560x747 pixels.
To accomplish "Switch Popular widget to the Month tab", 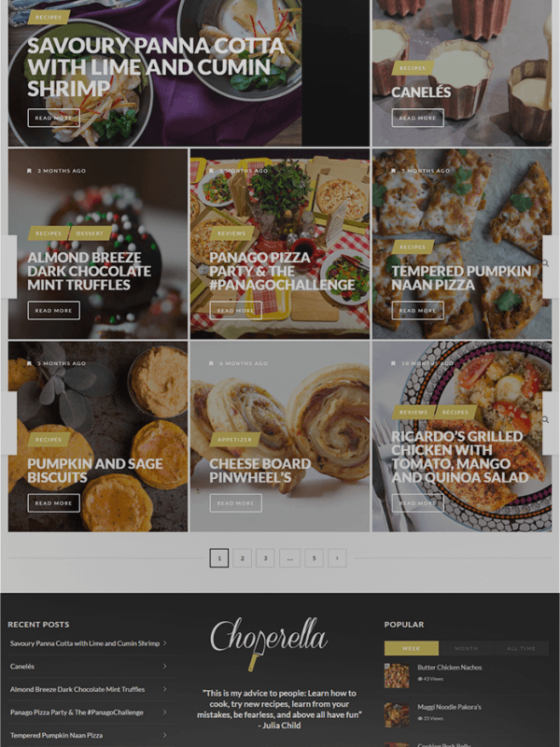I will pos(466,648).
